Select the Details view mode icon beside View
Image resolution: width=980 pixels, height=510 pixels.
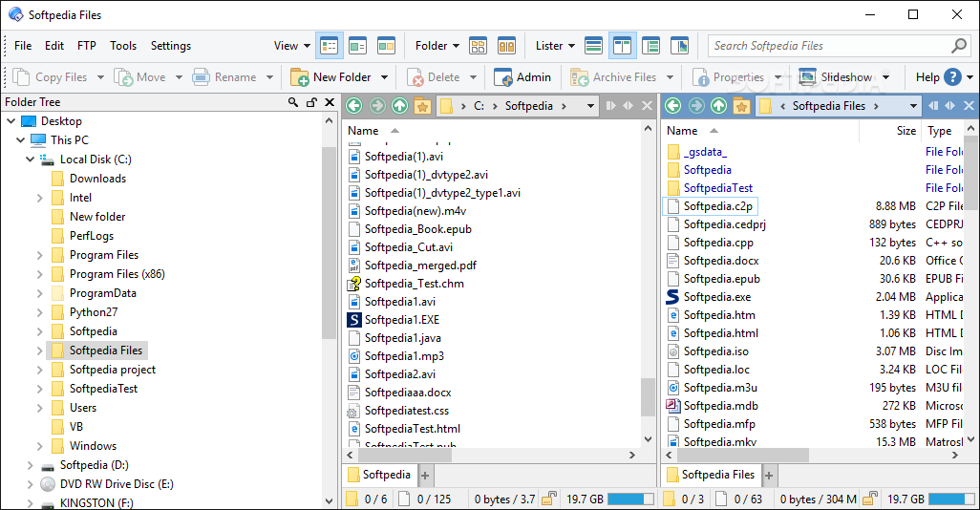(329, 46)
